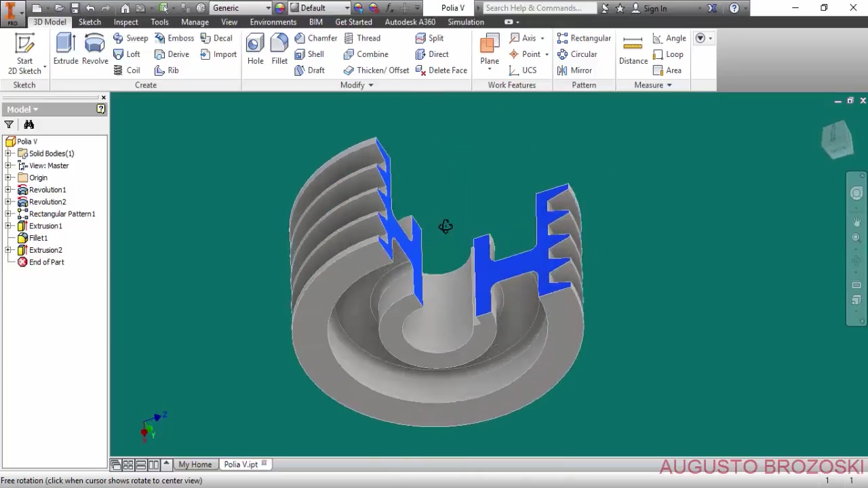Apply the Draft tool
Image resolution: width=868 pixels, height=488 pixels.
click(309, 70)
